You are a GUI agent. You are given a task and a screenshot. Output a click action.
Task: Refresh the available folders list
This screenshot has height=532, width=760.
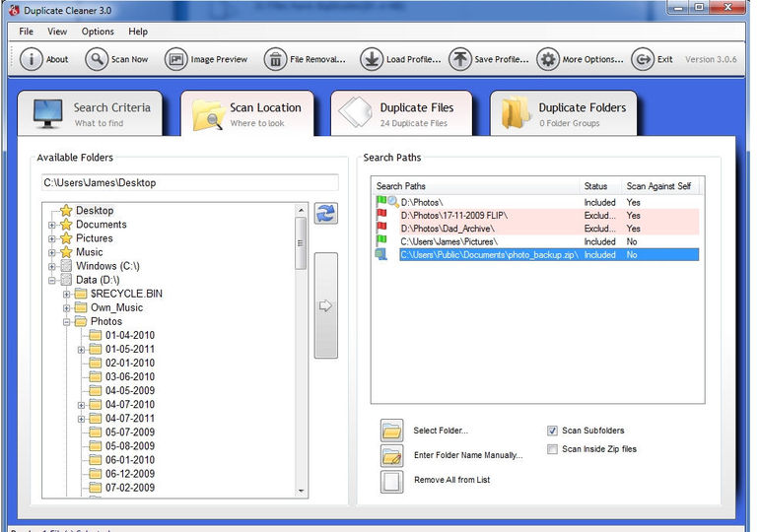(325, 213)
